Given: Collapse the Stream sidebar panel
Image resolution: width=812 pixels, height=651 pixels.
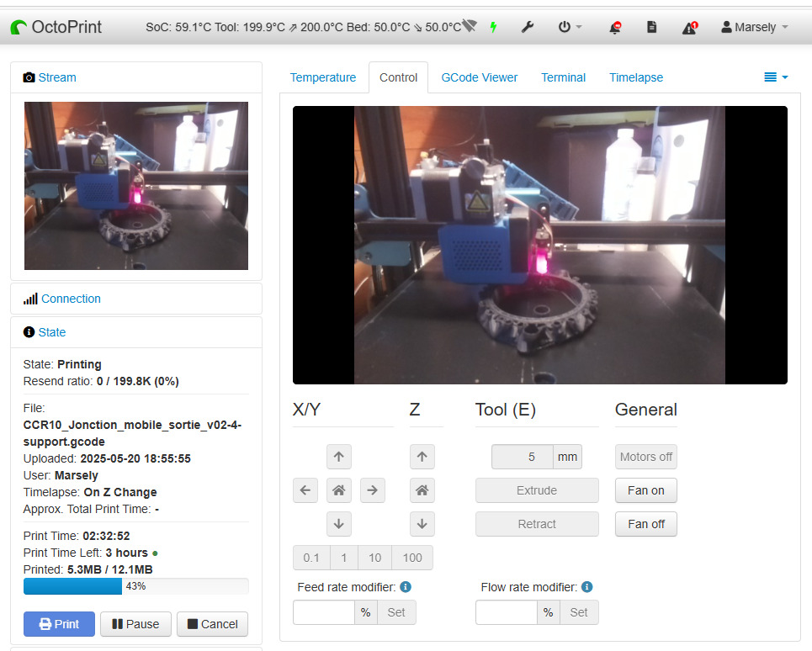Looking at the screenshot, I should (57, 77).
